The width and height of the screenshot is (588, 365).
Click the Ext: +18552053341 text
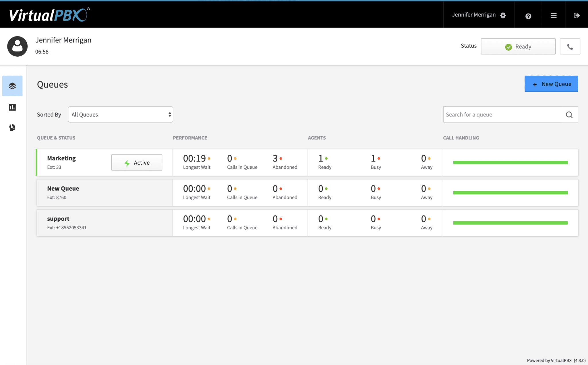(x=67, y=228)
